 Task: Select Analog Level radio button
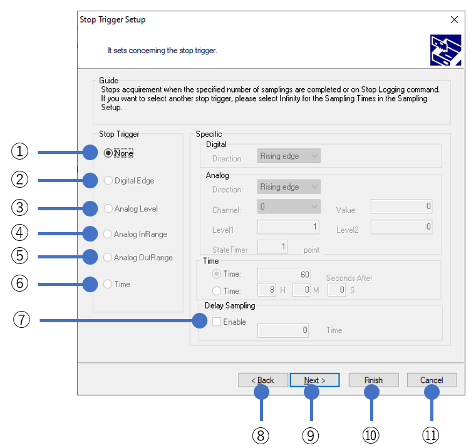[109, 209]
